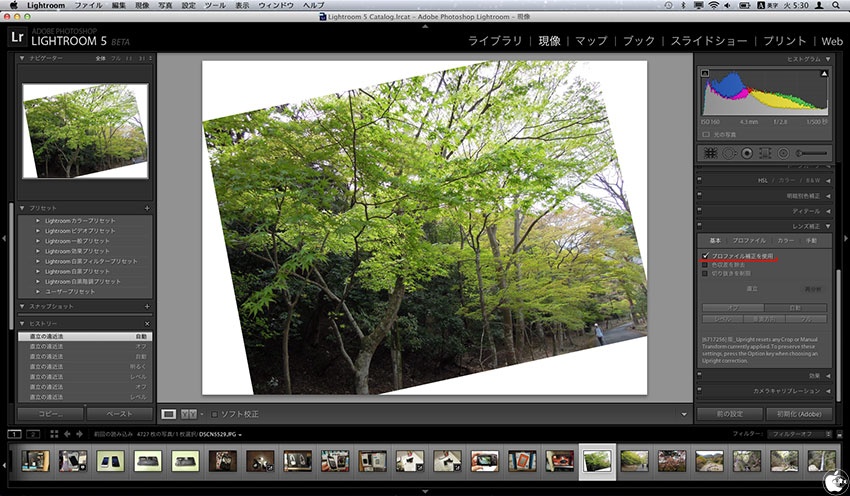Image resolution: width=850 pixels, height=496 pixels.
Task: Select the Red Eye Correction tool icon
Action: (747, 153)
